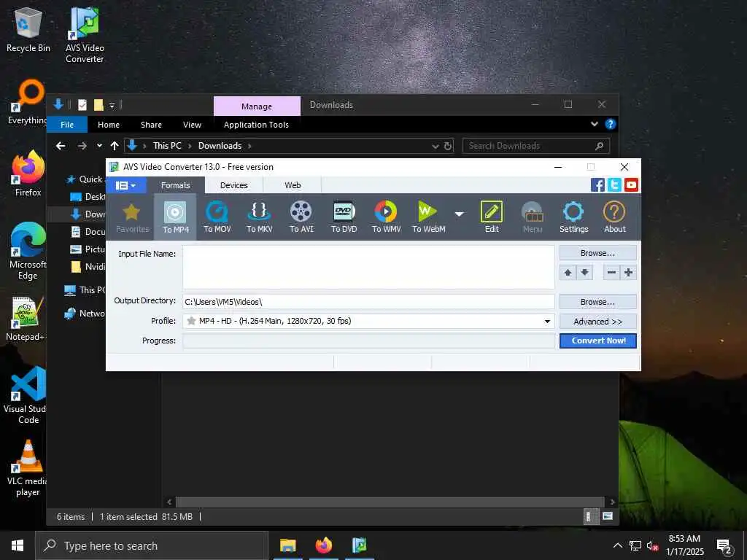Switch to details view in Explorer status bar
This screenshot has width=747, height=560.
pos(591,516)
